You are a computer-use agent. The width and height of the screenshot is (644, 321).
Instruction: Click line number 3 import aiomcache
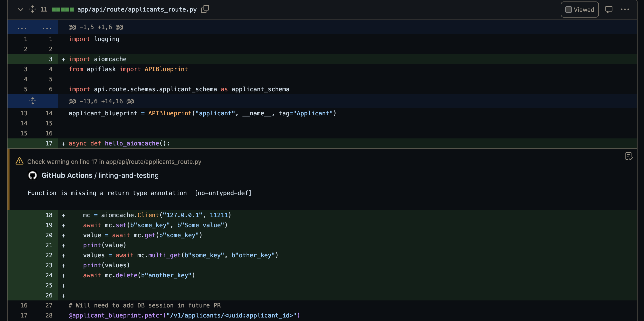click(51, 59)
